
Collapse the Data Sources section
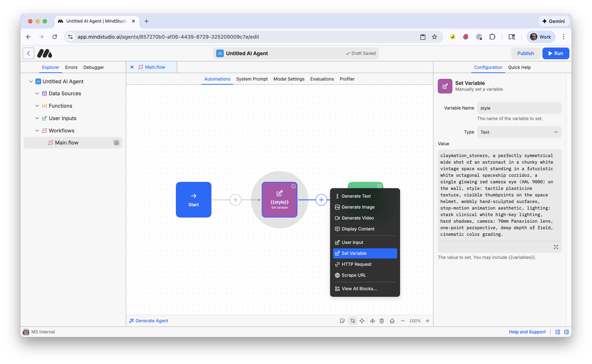pos(37,93)
